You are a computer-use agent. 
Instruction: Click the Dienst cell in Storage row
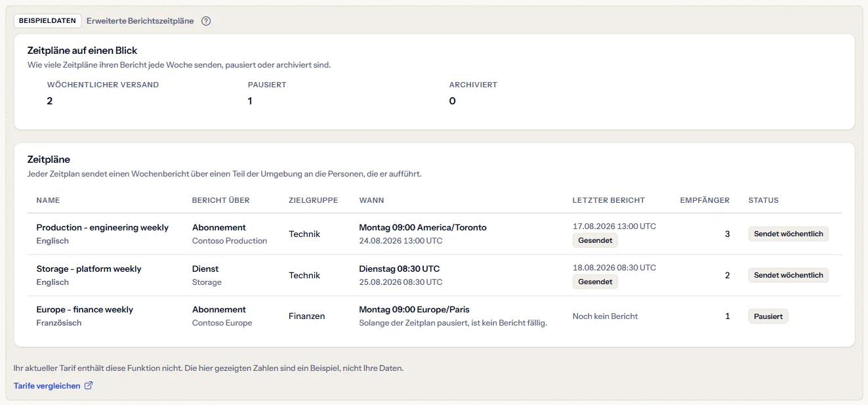[205, 269]
